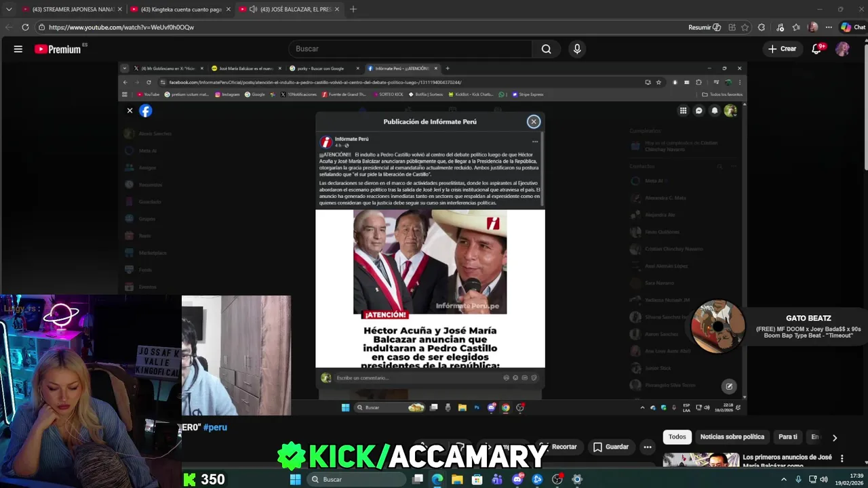Image resolution: width=868 pixels, height=488 pixels.
Task: Open Los primeros anuncios de José video
Action: (x=787, y=461)
